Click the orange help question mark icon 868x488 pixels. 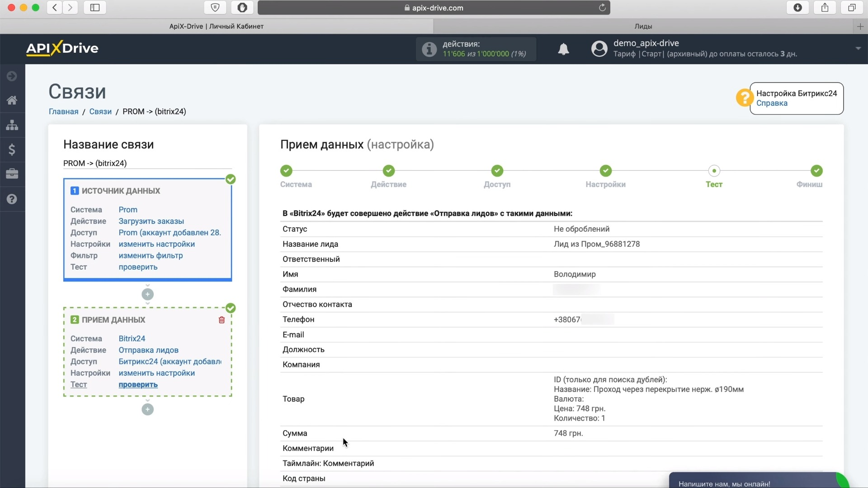coord(744,97)
